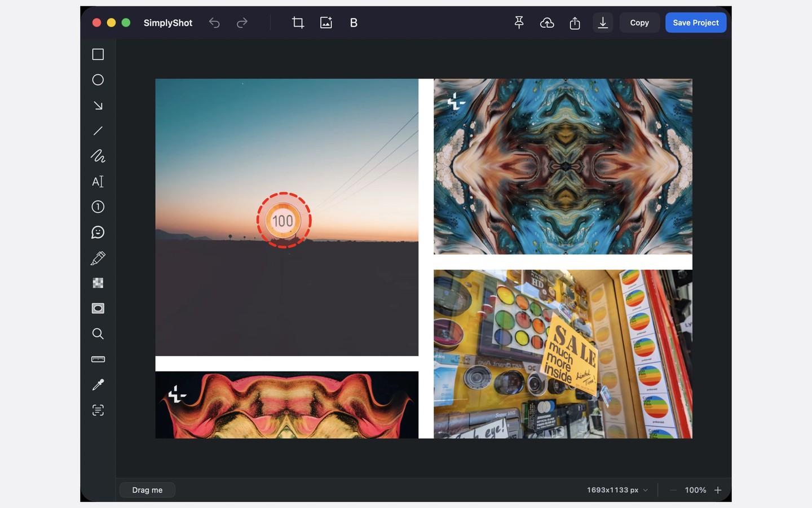The image size is (812, 508).
Task: Select the Spotlight focus tool
Action: (98, 308)
